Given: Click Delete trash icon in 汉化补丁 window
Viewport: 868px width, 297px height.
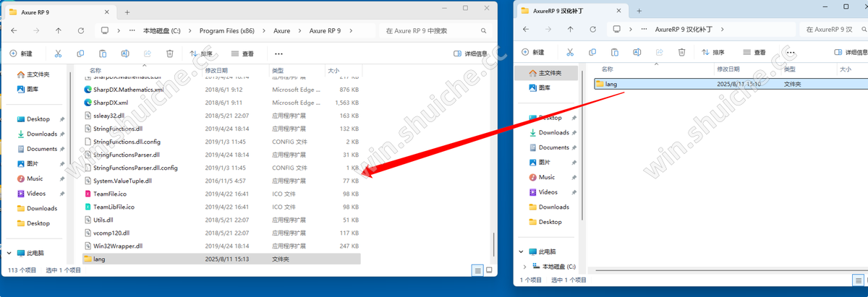Looking at the screenshot, I should (x=682, y=52).
